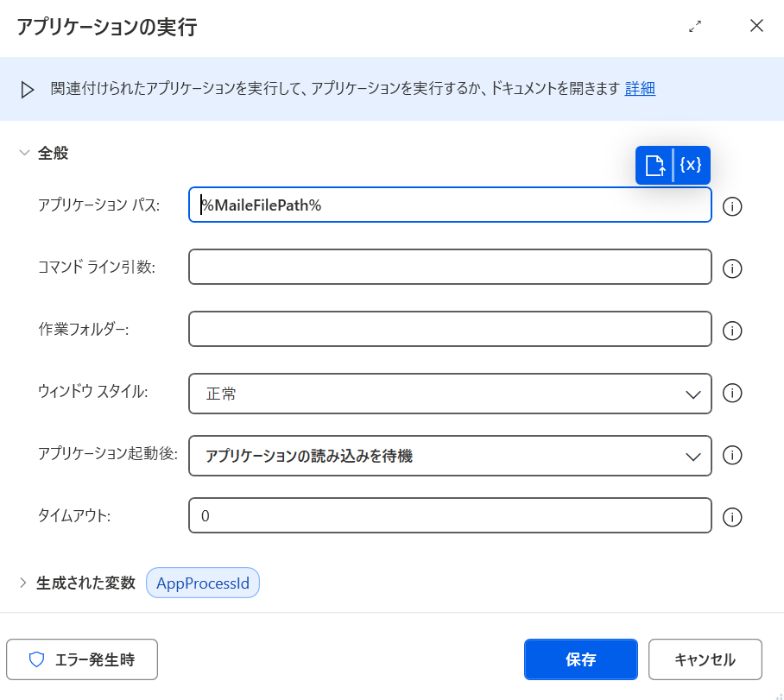This screenshot has width=784, height=700.
Task: Open the variable picker {x} icon
Action: tap(692, 166)
